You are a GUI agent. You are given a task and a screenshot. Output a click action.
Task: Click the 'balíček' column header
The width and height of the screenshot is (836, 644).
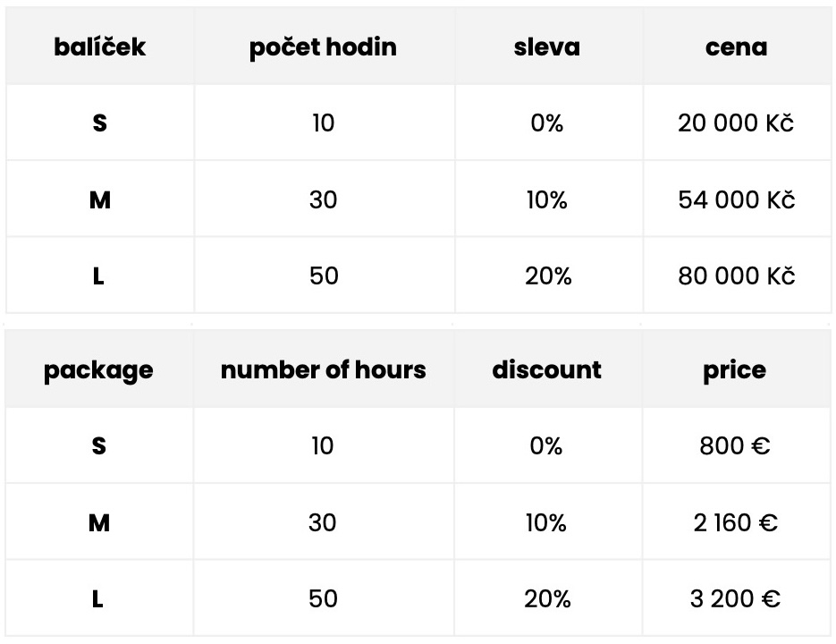100,47
